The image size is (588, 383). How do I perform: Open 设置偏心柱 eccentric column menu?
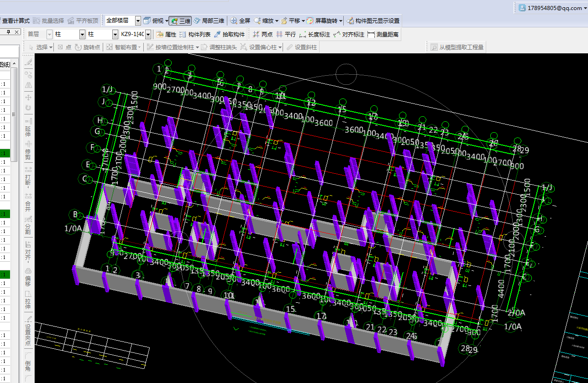[261, 47]
